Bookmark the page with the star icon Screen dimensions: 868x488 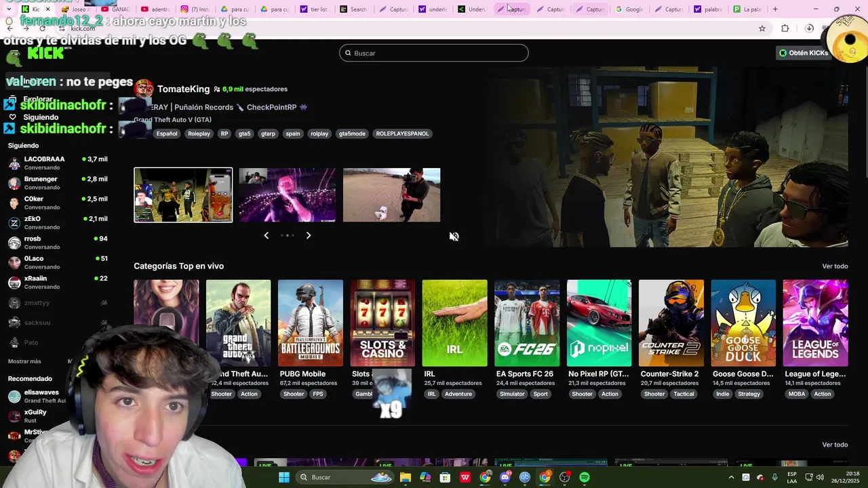[x=762, y=28]
